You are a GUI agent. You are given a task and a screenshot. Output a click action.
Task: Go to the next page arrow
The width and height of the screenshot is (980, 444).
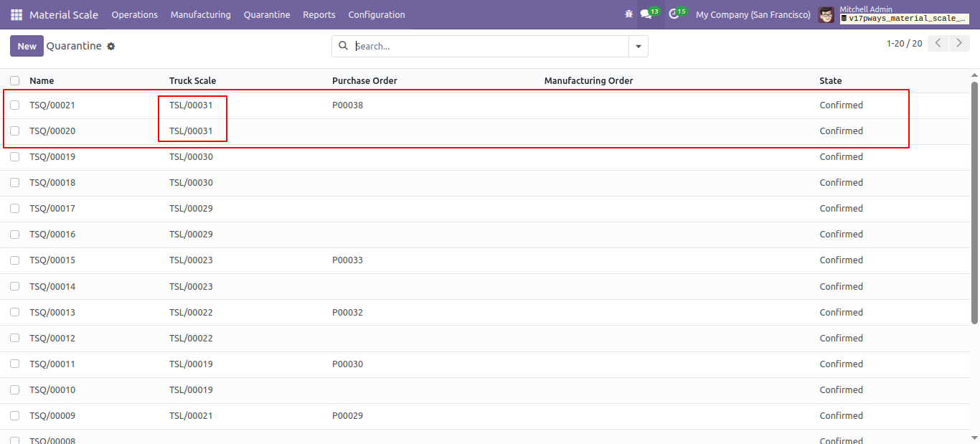tap(959, 43)
